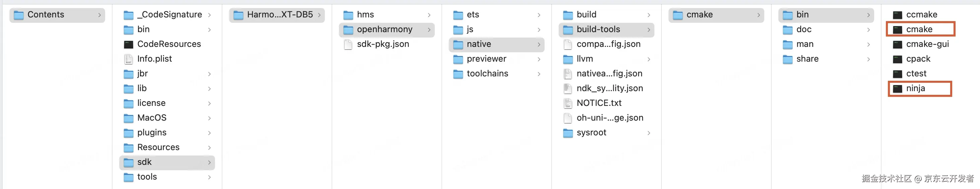Viewport: 980px width, 189px height.
Task: Open the hms folder
Action: [365, 15]
